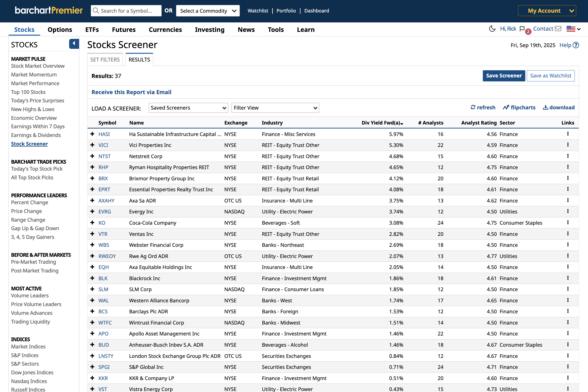The height and width of the screenshot is (392, 588).
Task: Open the Select a Commodity dropdown
Action: pos(208,11)
